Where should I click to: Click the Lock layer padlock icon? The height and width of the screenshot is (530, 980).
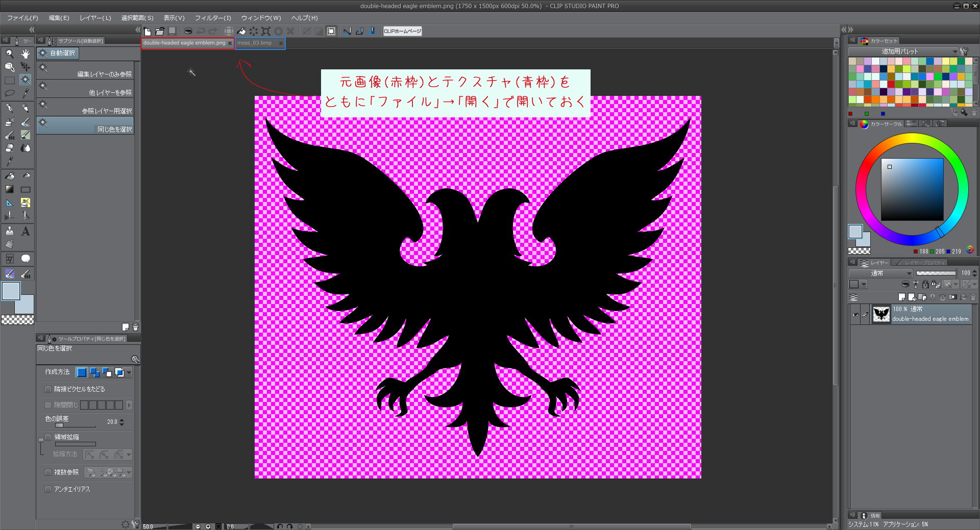(x=925, y=284)
